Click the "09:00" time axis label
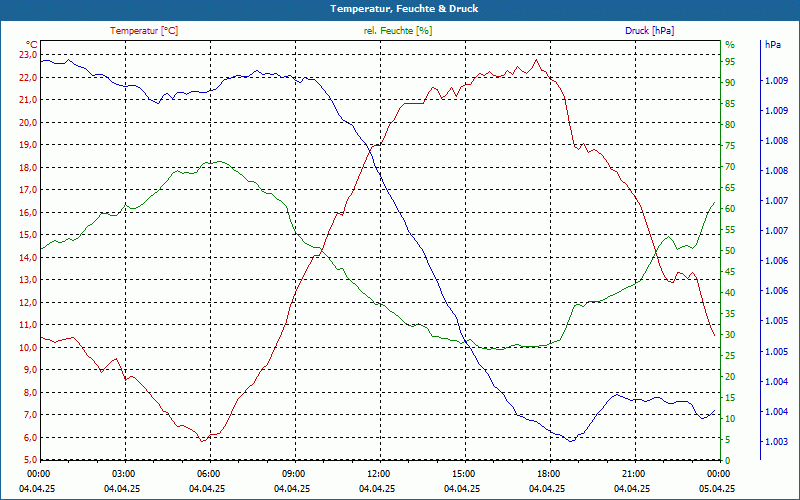Viewport: 800px width, 500px height. pyautogui.click(x=293, y=474)
